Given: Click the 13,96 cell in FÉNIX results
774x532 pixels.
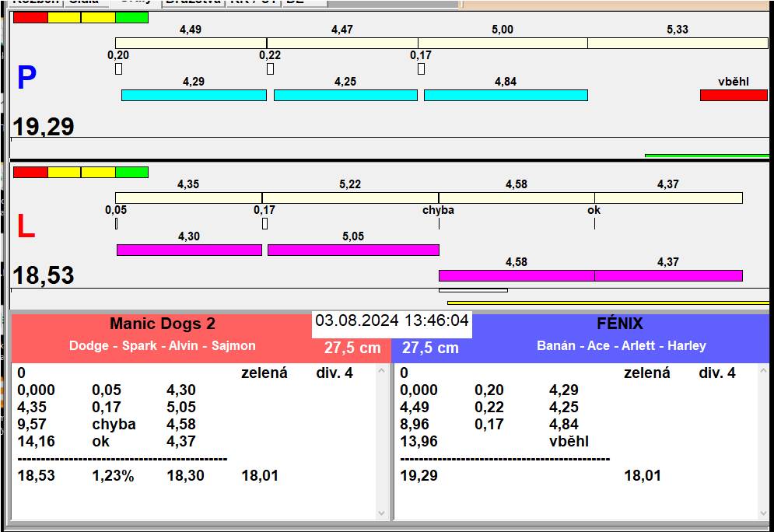Looking at the screenshot, I should pyautogui.click(x=419, y=441).
